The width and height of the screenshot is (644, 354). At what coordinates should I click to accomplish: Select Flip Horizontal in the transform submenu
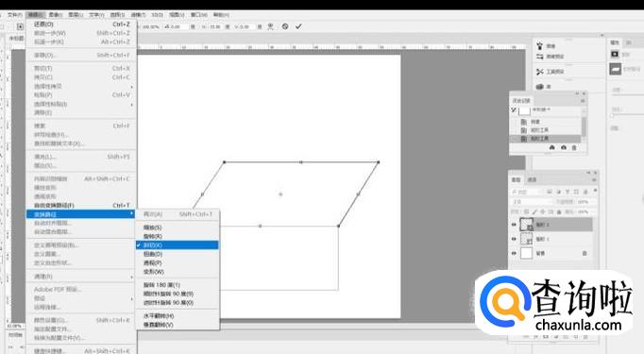click(x=159, y=316)
